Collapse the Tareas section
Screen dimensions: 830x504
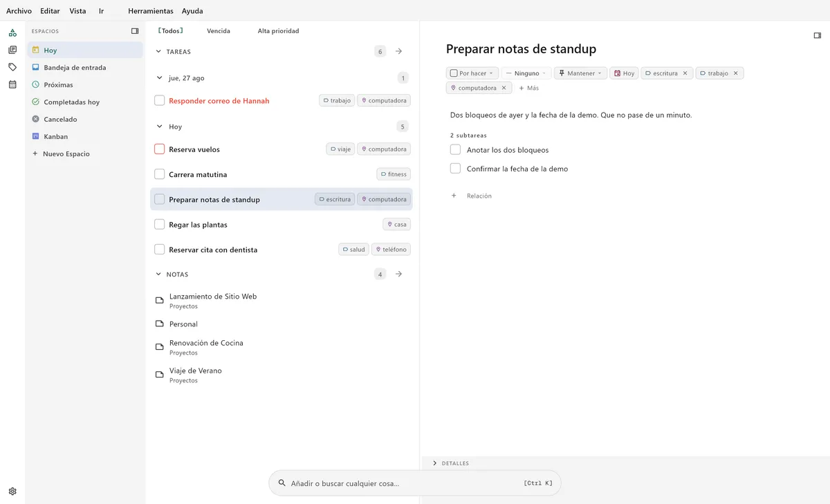[x=158, y=52]
